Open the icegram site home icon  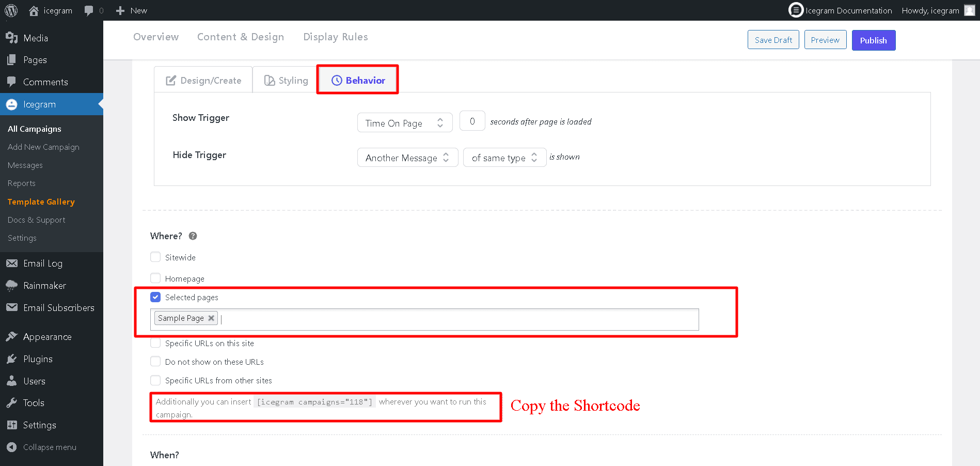coord(34,10)
